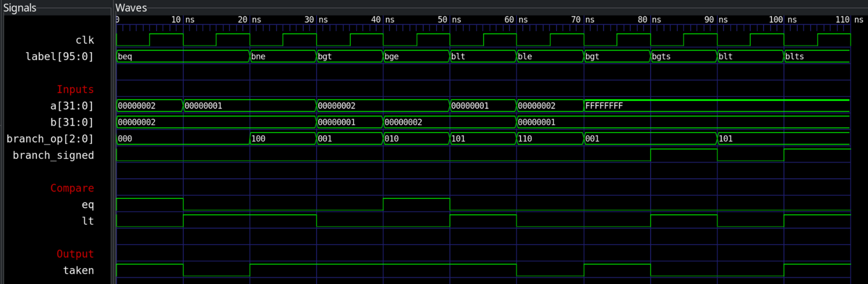
Task: Click the FFFFFFFF value in row a
Action: click(x=604, y=106)
